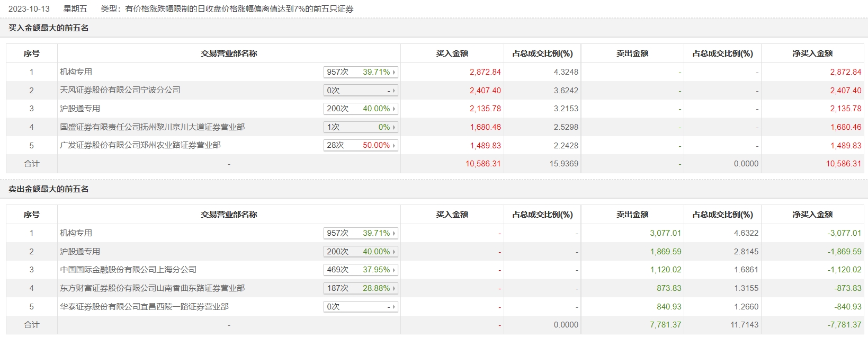Image resolution: width=868 pixels, height=337 pixels.
Task: Open 中国国际金融上海分公司 details link
Action: click(x=128, y=270)
